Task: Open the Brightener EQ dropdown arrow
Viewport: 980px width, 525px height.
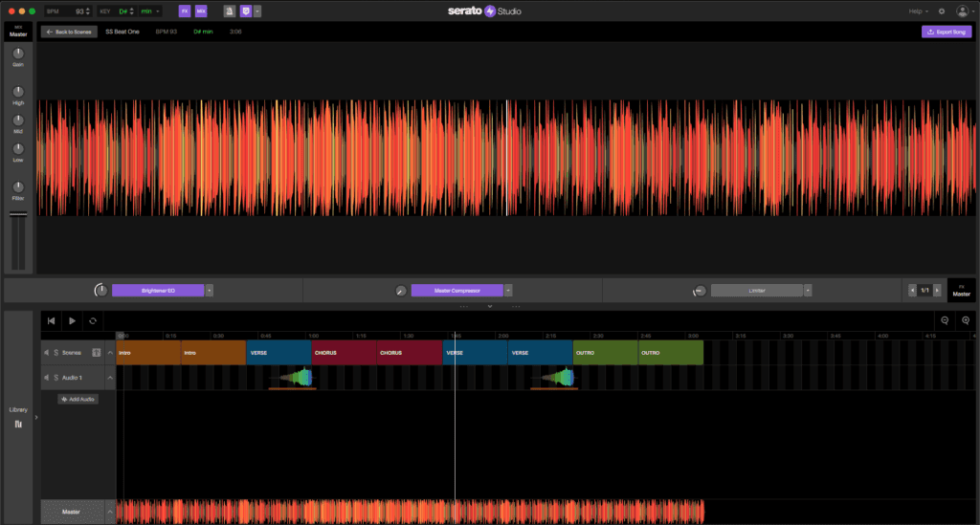Action: click(x=210, y=290)
